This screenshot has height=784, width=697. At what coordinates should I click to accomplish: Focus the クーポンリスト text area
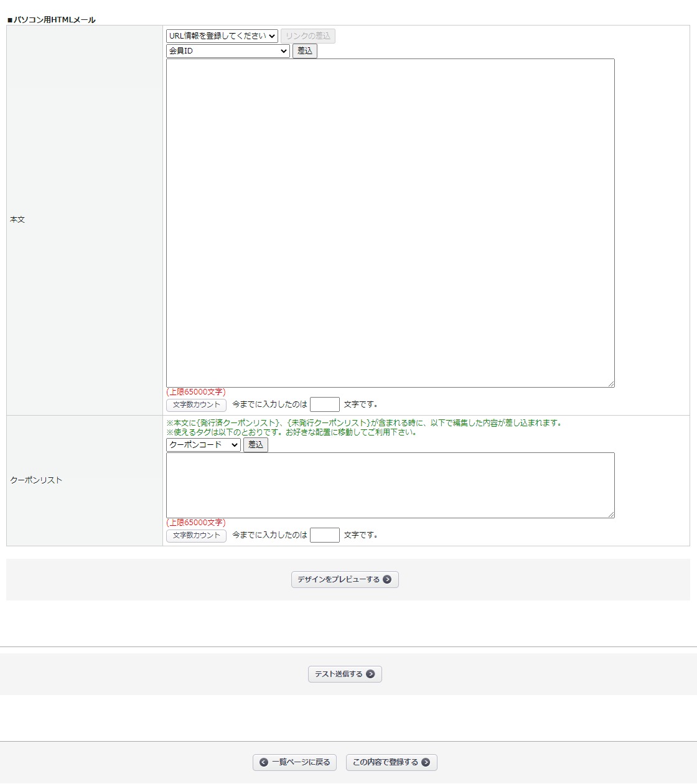[x=390, y=485]
